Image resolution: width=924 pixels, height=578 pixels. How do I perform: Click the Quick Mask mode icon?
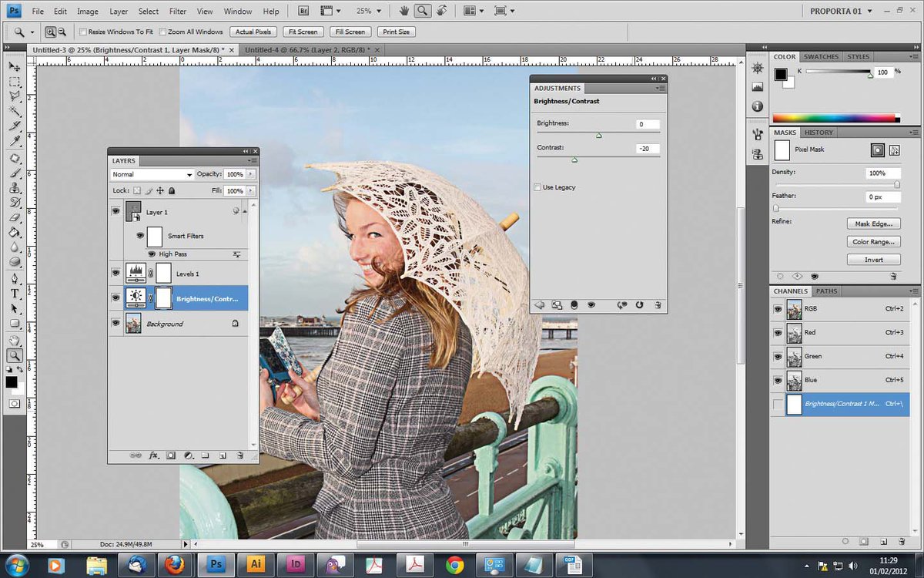point(15,403)
